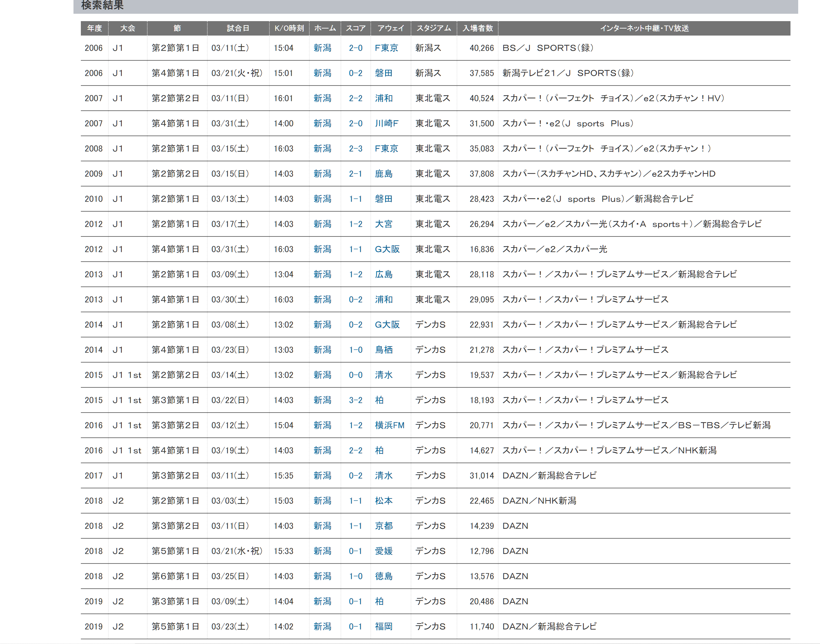Open the 横浜FM team link

coord(389,425)
